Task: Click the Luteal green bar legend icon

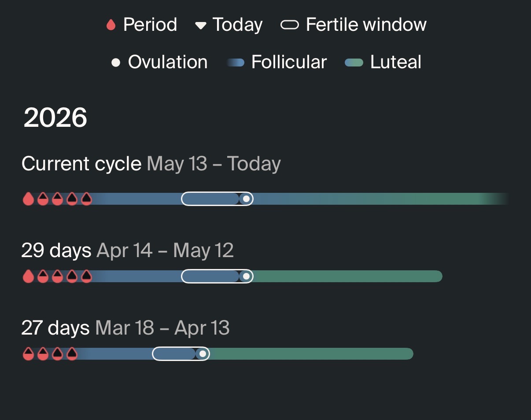Action: coord(354,63)
